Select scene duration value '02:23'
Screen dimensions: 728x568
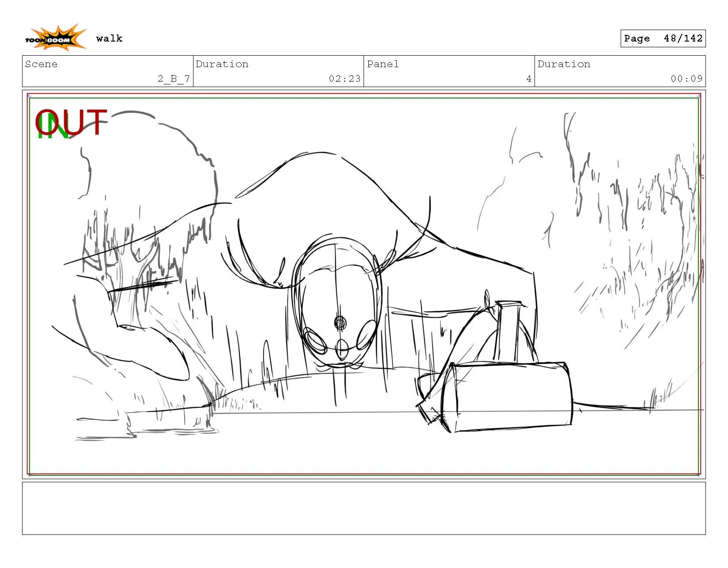point(345,79)
